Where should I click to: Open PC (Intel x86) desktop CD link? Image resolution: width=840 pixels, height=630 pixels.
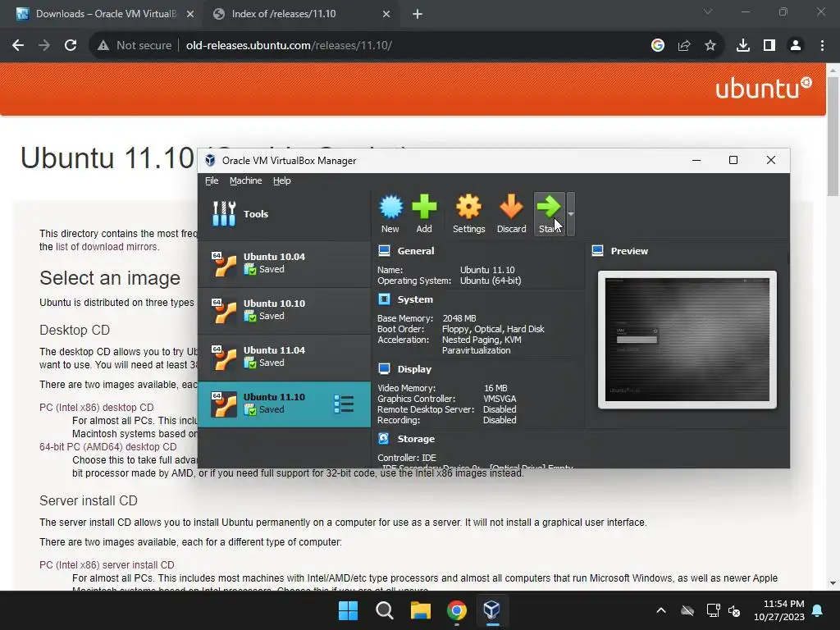[x=97, y=408]
